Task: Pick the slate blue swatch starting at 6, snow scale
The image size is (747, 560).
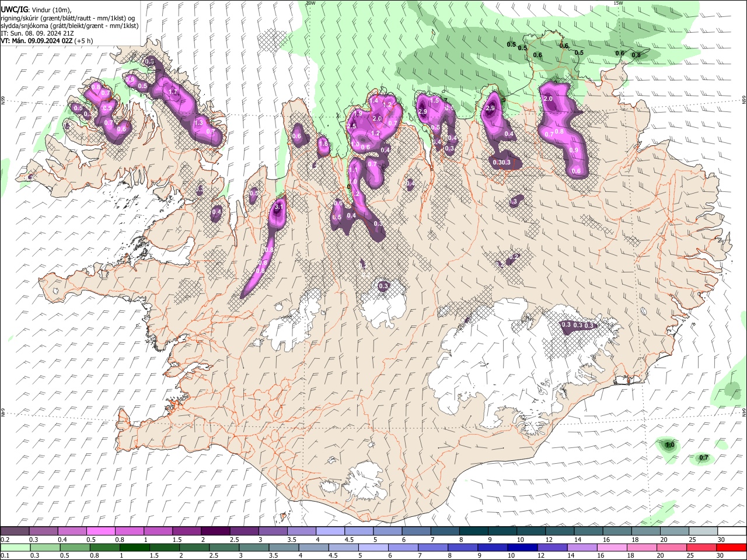Action: (x=416, y=531)
